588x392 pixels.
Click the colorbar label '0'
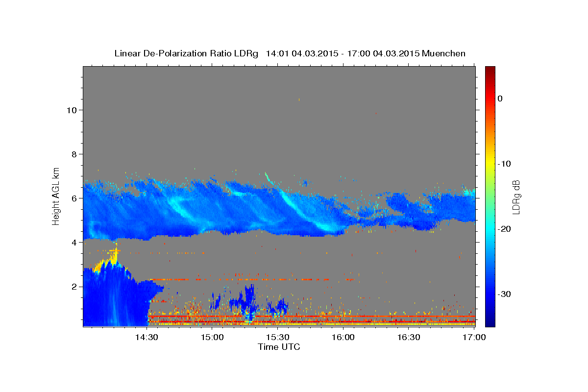tap(500, 98)
